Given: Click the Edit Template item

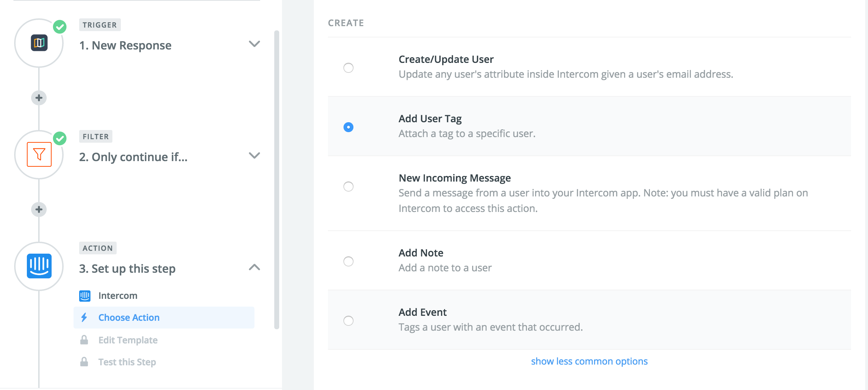Looking at the screenshot, I should coord(128,340).
